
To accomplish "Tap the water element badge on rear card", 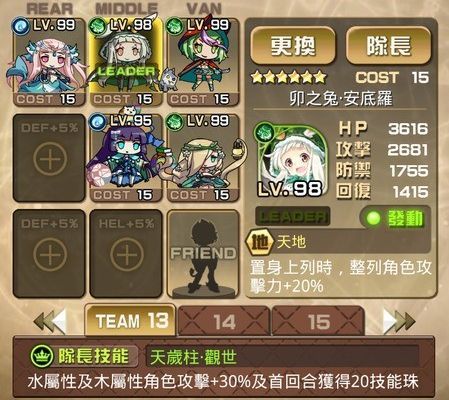I will click(x=20, y=26).
